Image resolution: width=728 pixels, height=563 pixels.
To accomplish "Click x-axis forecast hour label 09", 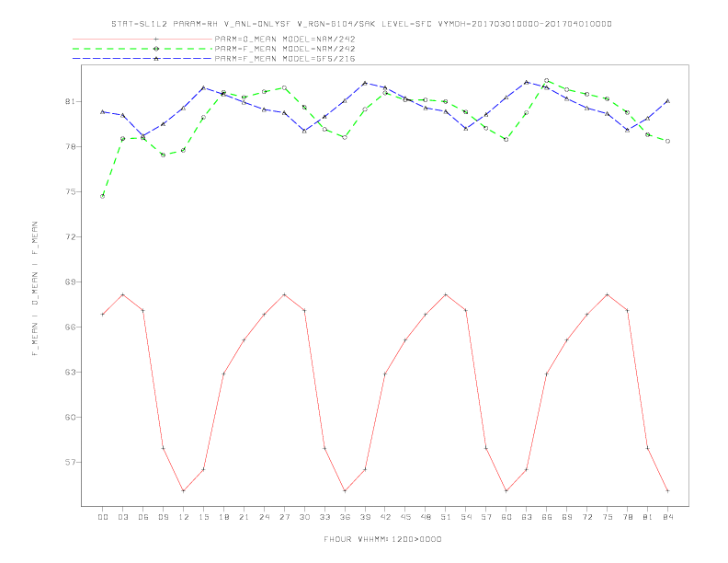I will [163, 517].
